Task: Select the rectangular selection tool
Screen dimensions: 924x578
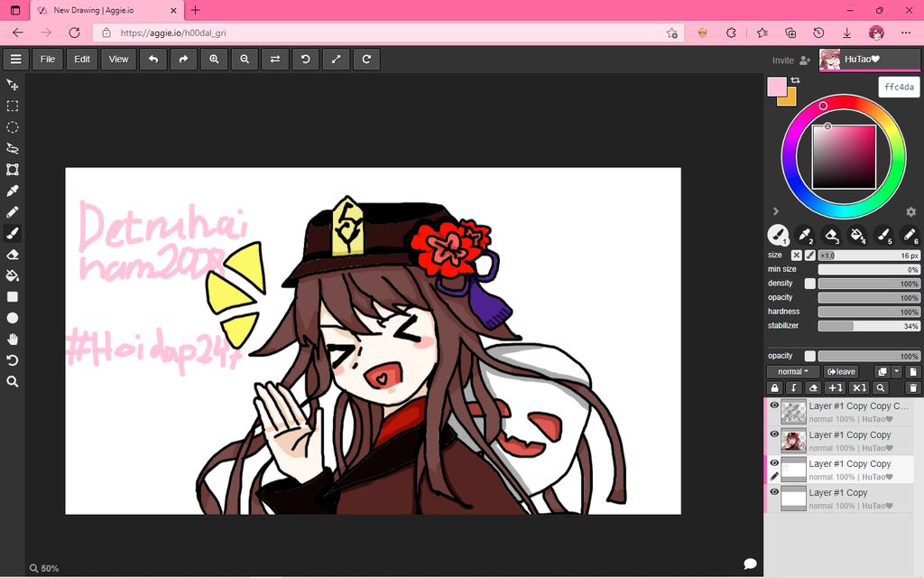Action: [13, 107]
